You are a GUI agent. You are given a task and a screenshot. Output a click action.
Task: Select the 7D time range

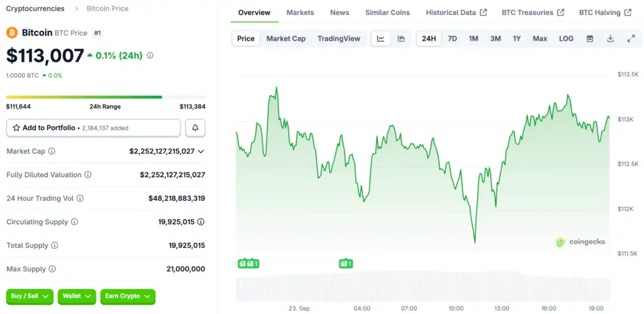pyautogui.click(x=452, y=38)
